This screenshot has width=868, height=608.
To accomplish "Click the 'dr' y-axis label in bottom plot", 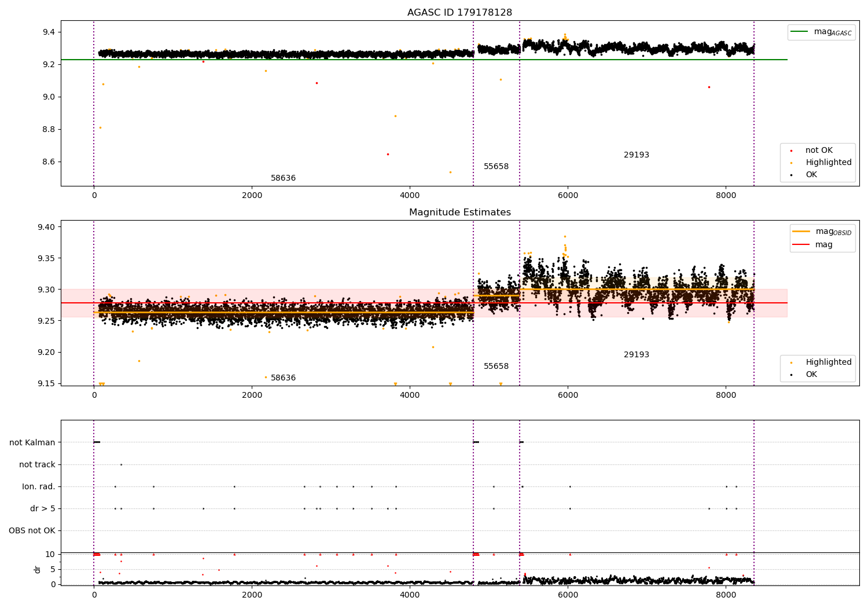I will point(38,569).
